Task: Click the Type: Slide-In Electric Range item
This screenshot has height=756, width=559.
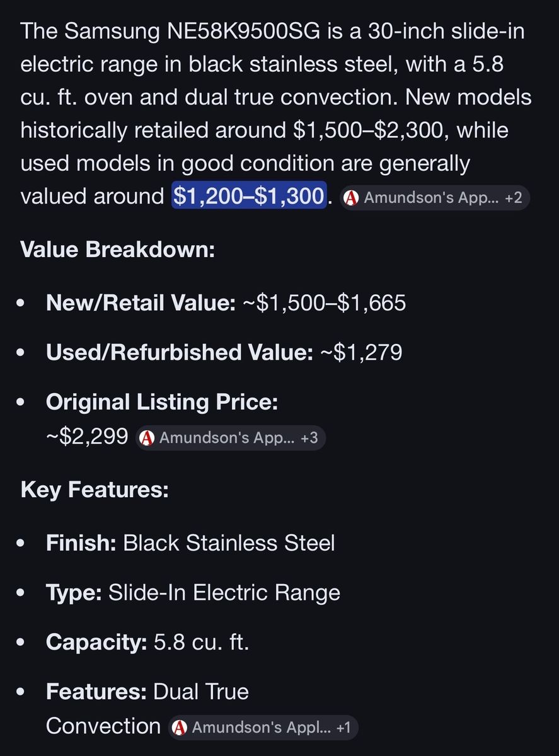Action: (x=193, y=593)
